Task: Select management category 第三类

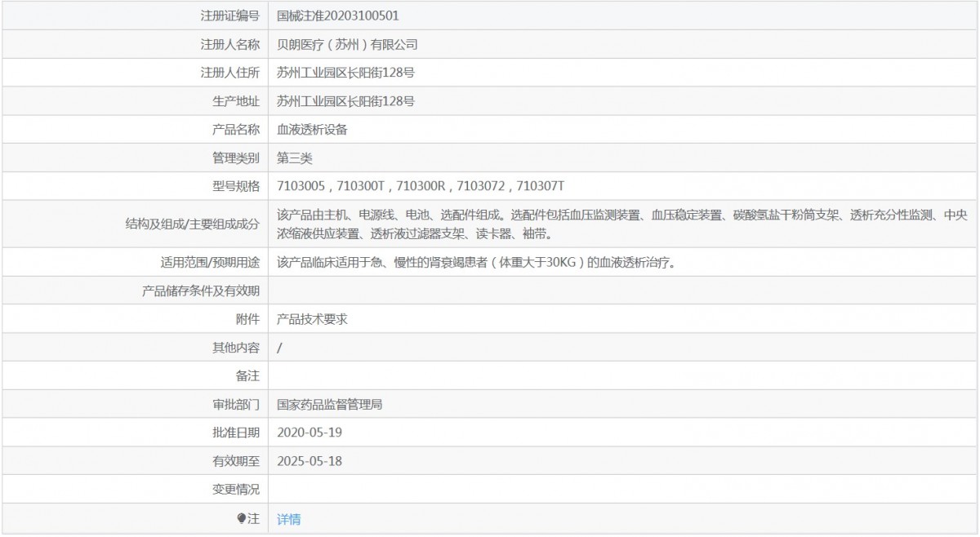Action: (x=295, y=158)
